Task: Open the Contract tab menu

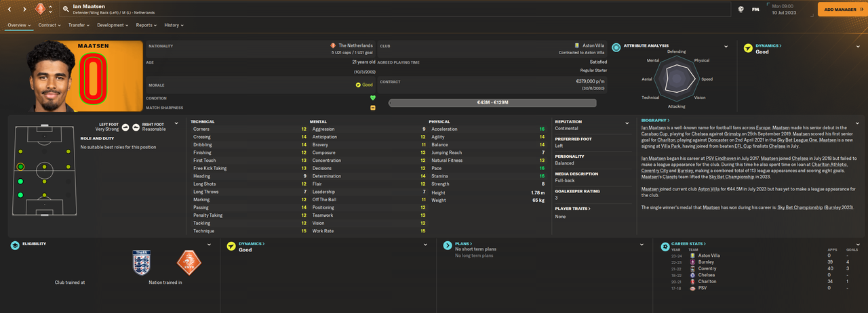Action: (x=50, y=25)
